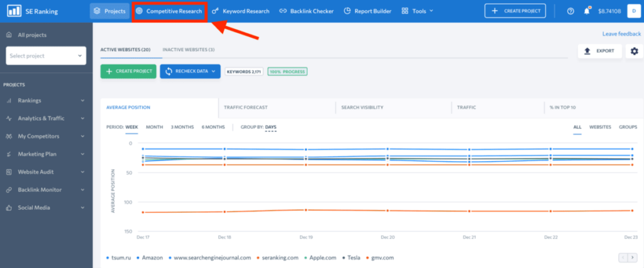
Task: Expand Backlink Monitor chevron
Action: click(x=82, y=190)
